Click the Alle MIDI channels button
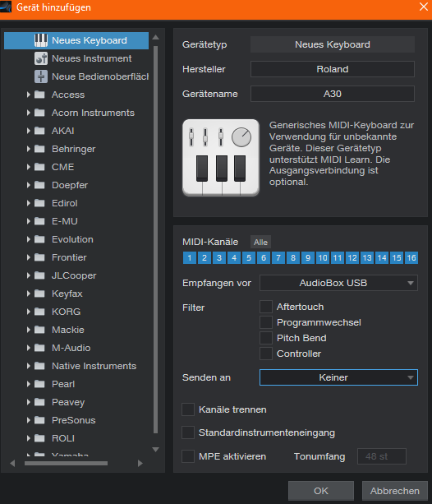This screenshot has height=504, width=432. (x=260, y=242)
